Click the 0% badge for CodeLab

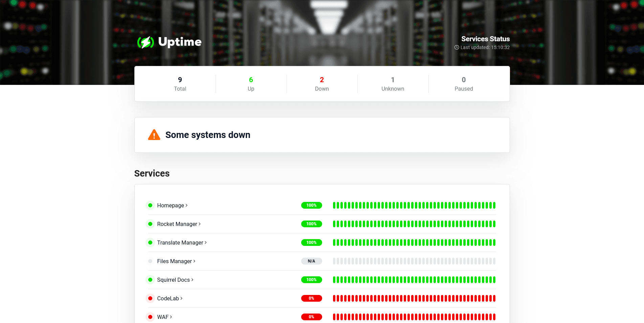tap(311, 298)
